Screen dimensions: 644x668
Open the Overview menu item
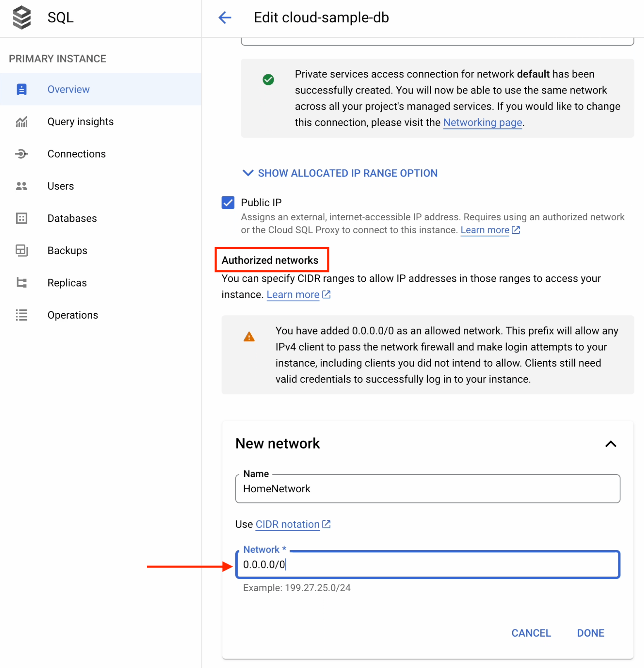(x=69, y=89)
